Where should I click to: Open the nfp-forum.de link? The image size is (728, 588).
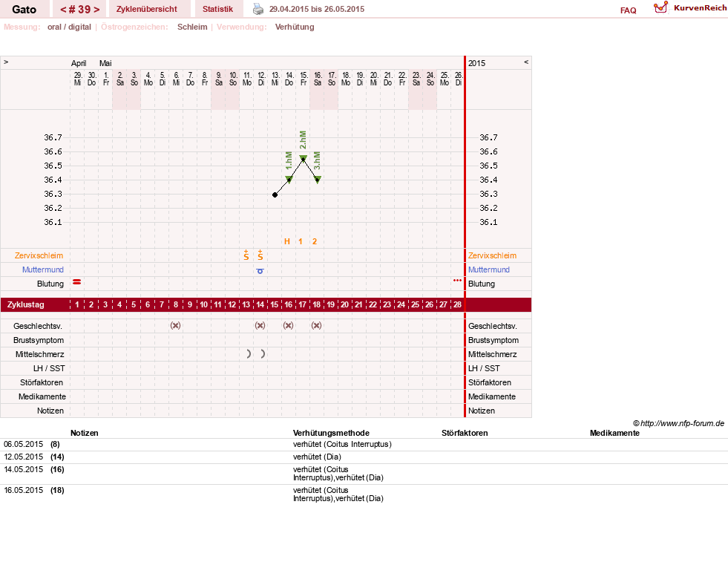[x=678, y=423]
